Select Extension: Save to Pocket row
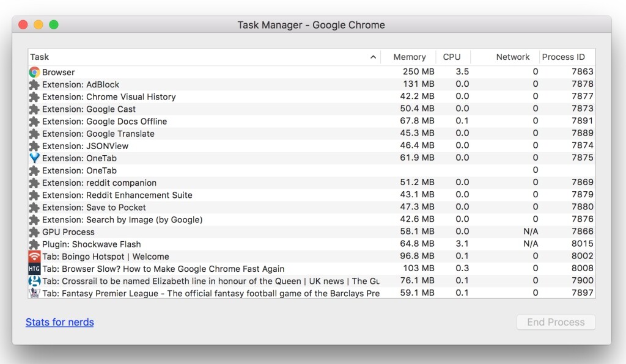This screenshot has height=364, width=626. click(x=311, y=207)
